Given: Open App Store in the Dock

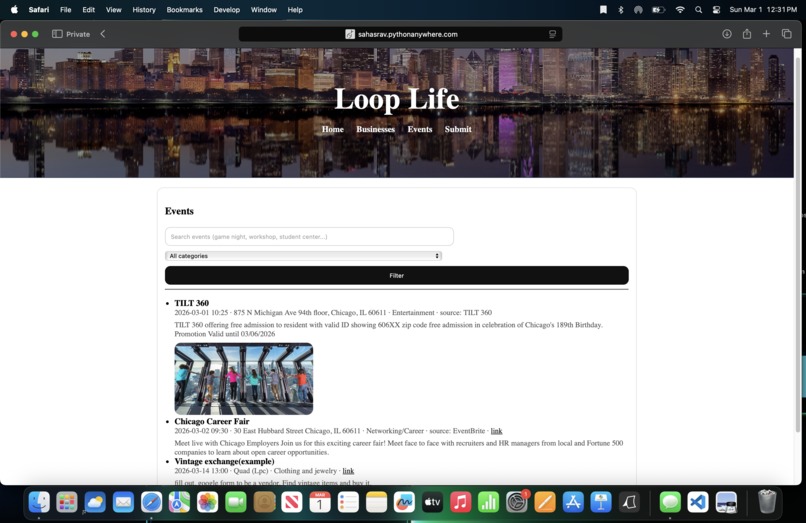Looking at the screenshot, I should click(x=573, y=502).
